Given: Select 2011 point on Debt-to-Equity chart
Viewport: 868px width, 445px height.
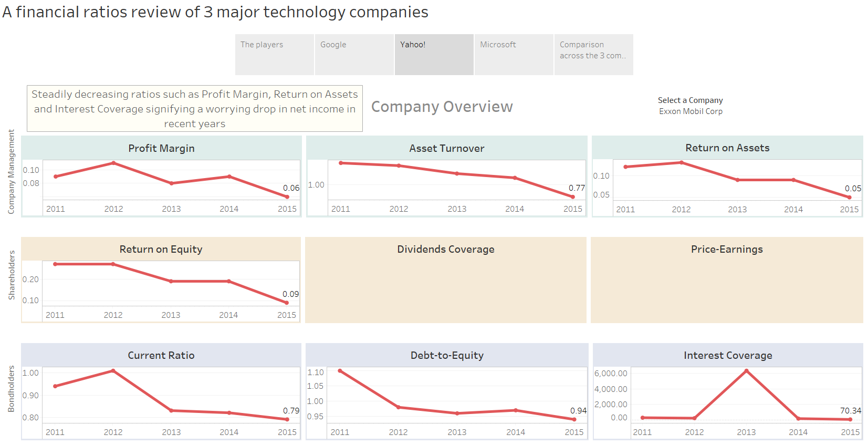Looking at the screenshot, I should click(340, 371).
